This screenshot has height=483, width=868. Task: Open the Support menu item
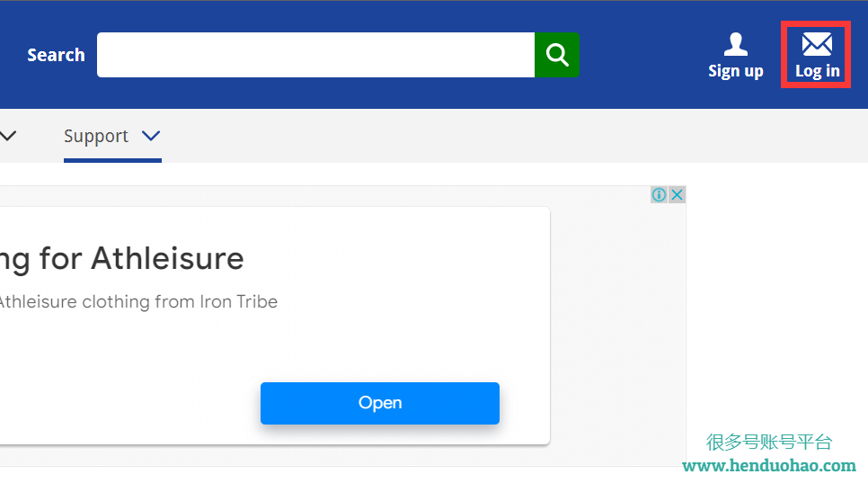96,136
